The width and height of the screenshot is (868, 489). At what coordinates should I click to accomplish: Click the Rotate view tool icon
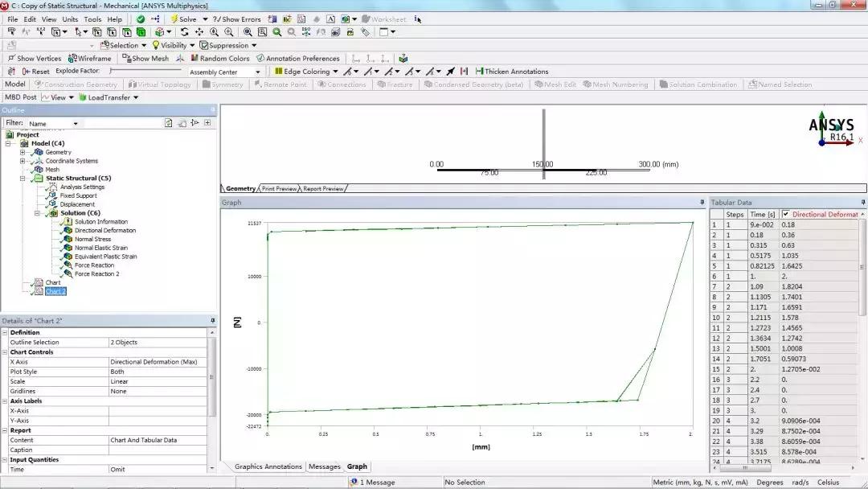tap(184, 32)
